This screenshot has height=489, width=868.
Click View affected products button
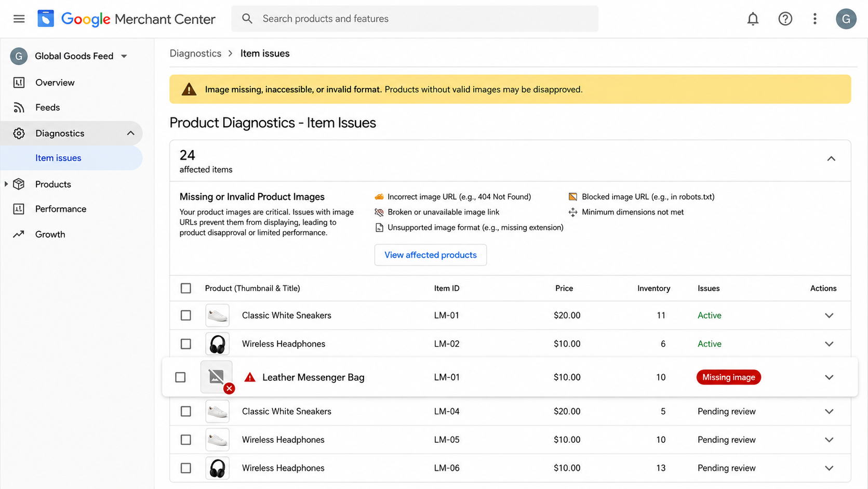coord(431,255)
